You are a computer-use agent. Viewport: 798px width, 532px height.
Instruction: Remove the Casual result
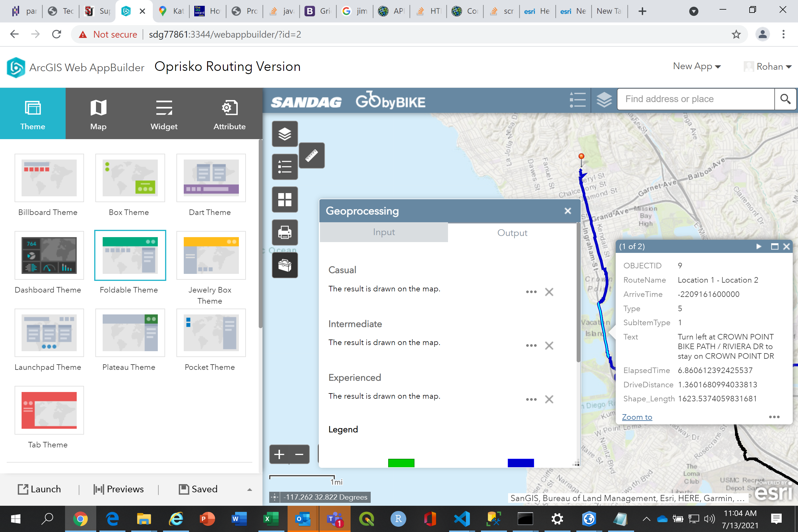coord(549,292)
